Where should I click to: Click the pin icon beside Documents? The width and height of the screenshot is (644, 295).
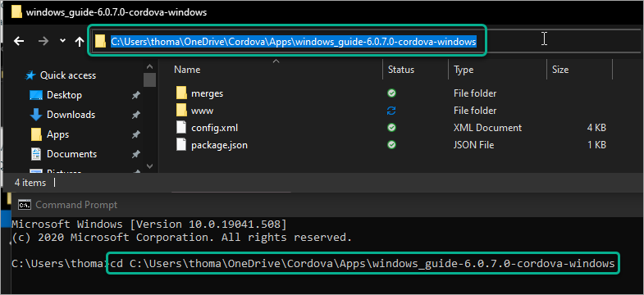pyautogui.click(x=135, y=155)
